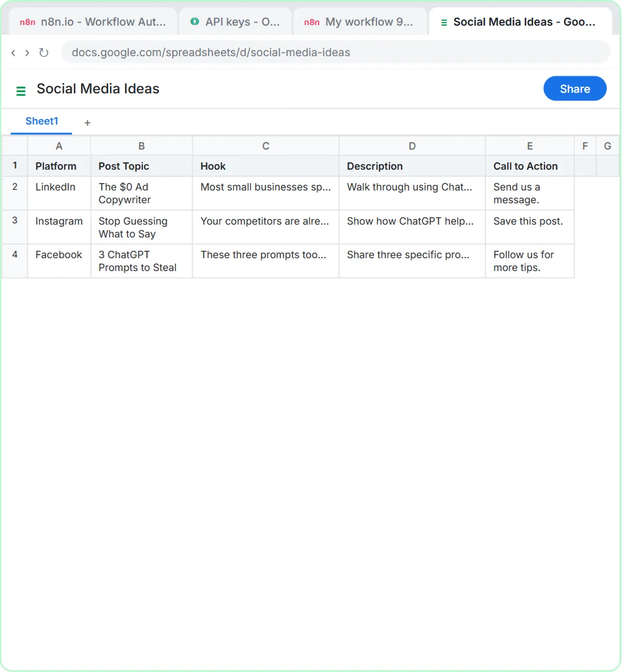Screen dimensions: 622x672
Task: Click the n8n favicon on the n8n.io tab
Action: (27, 22)
